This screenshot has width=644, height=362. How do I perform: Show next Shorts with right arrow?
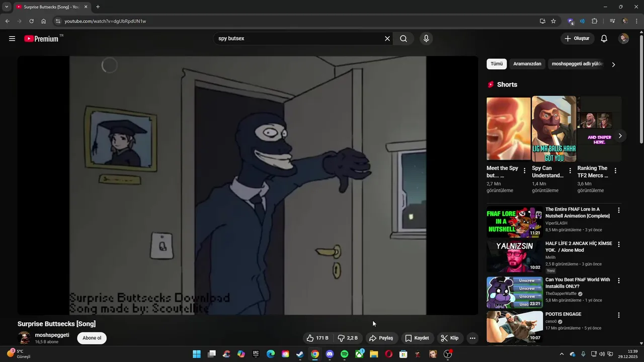click(x=620, y=136)
